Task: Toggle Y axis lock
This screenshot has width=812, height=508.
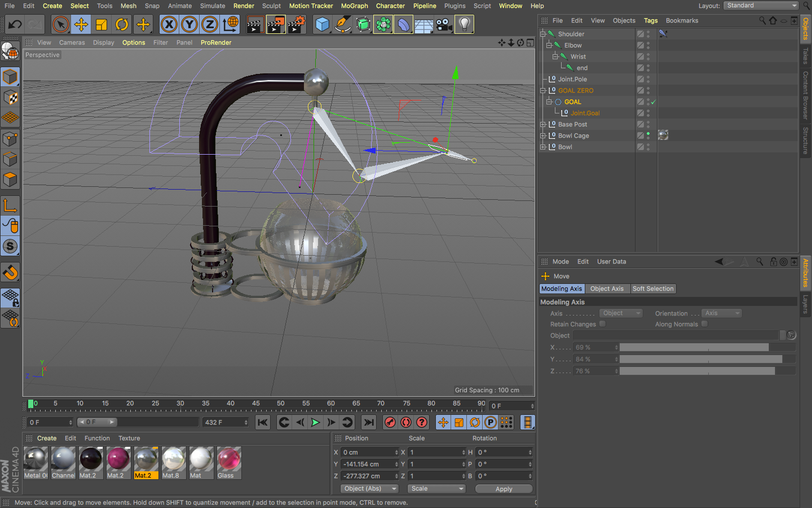Action: tap(189, 24)
